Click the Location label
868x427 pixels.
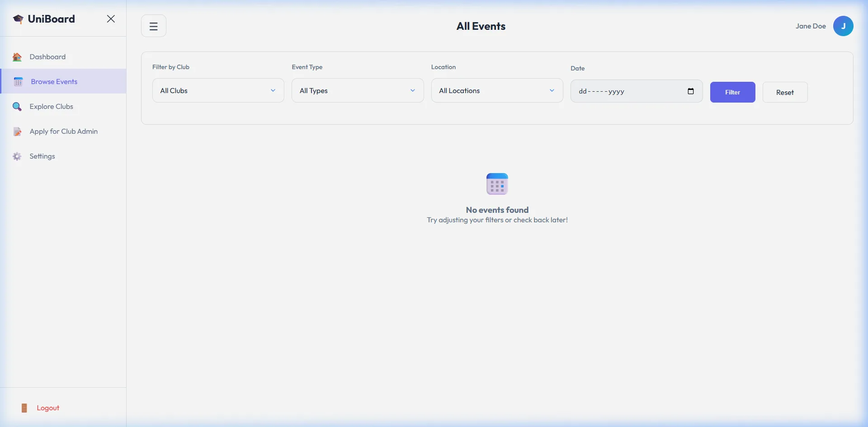point(443,67)
